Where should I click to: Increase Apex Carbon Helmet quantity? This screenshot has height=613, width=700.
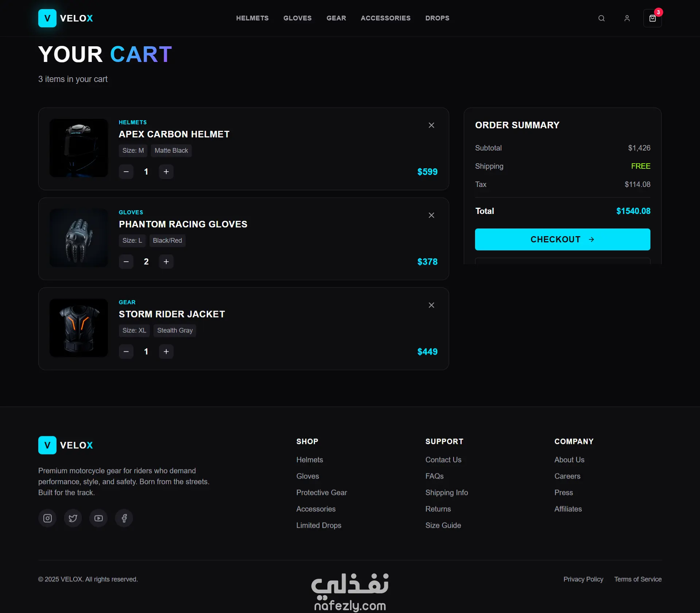[166, 172]
